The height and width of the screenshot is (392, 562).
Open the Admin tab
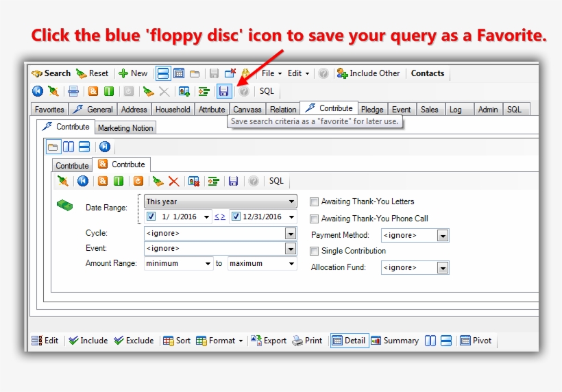(x=488, y=109)
